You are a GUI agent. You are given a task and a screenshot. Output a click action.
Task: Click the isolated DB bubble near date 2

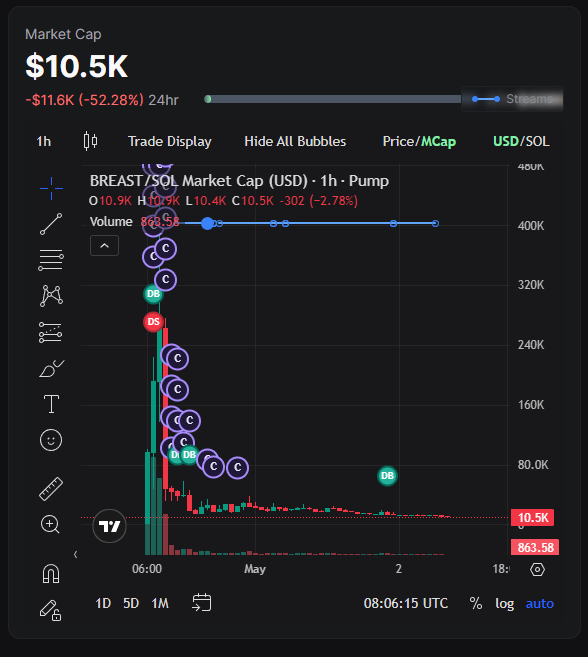coord(387,476)
